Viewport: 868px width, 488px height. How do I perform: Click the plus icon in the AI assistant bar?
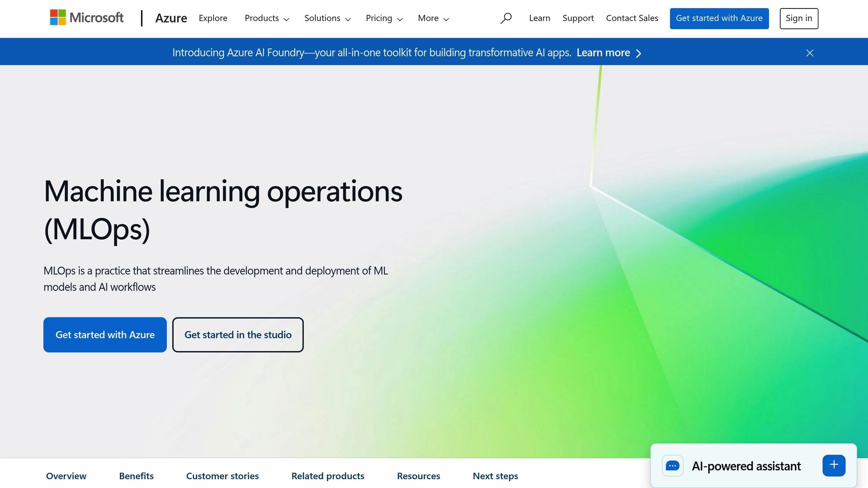pyautogui.click(x=834, y=465)
